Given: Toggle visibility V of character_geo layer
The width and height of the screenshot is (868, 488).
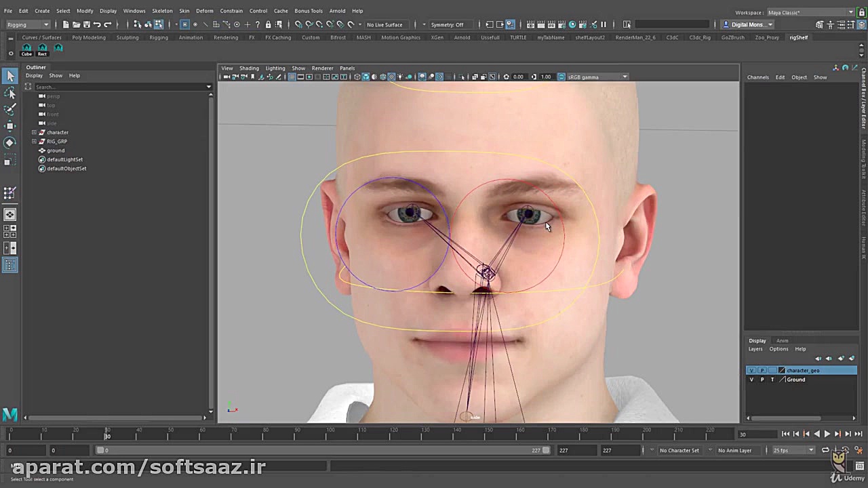Looking at the screenshot, I should click(x=751, y=371).
